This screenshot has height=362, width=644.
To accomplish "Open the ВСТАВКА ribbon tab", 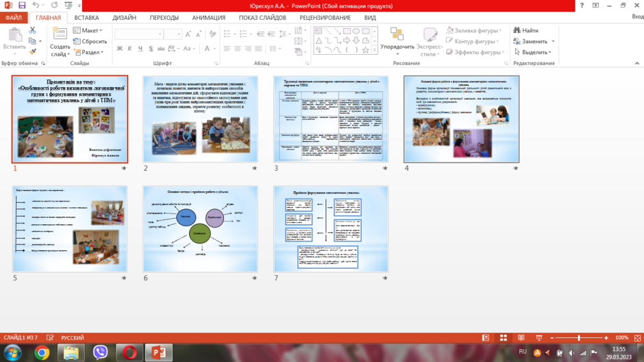I will tap(86, 18).
